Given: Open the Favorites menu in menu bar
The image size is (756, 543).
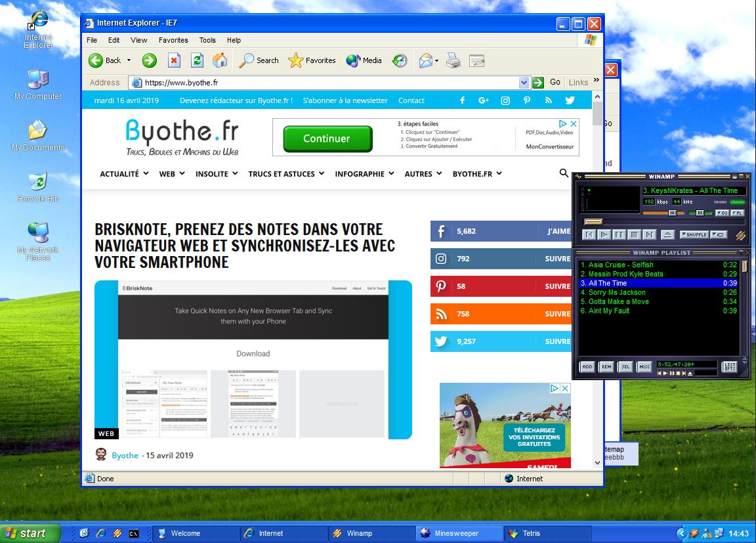Looking at the screenshot, I should point(173,40).
